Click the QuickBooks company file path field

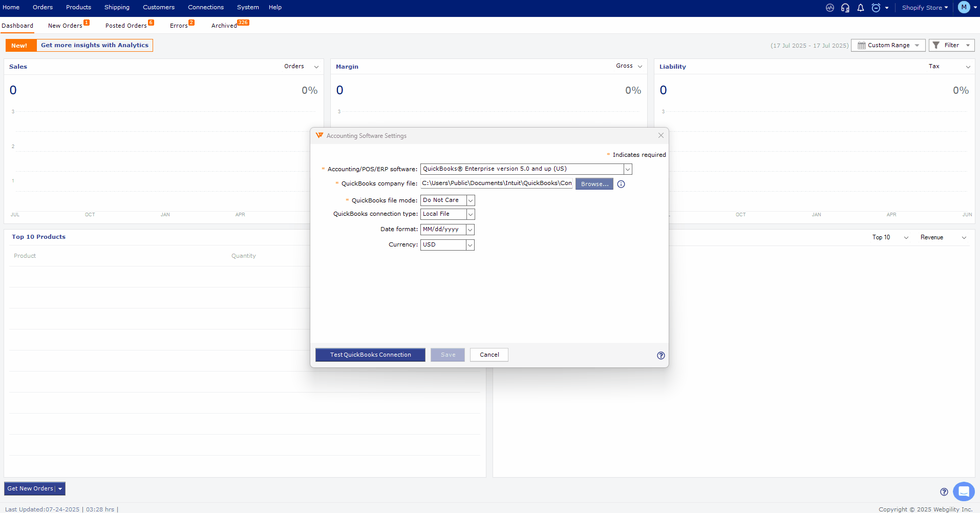496,183
